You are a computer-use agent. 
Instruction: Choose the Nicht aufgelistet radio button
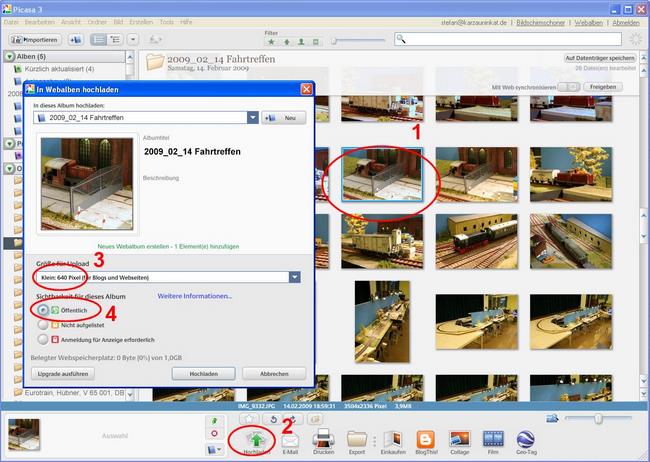click(x=42, y=324)
